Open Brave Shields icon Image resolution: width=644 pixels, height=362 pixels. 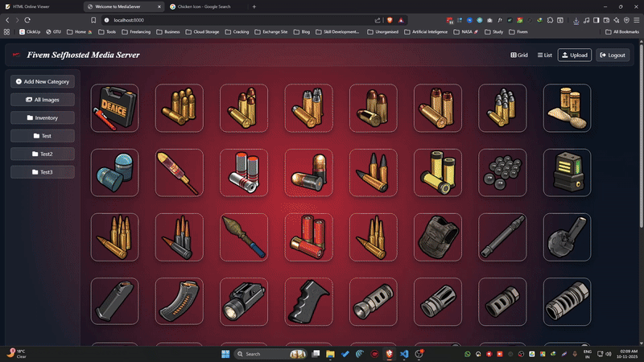pyautogui.click(x=390, y=20)
